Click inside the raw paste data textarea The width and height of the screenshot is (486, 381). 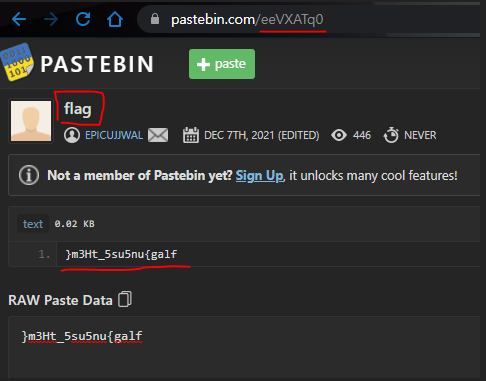244,347
